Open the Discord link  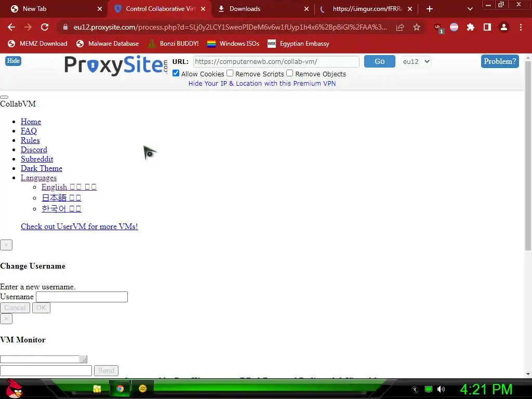[x=34, y=150]
